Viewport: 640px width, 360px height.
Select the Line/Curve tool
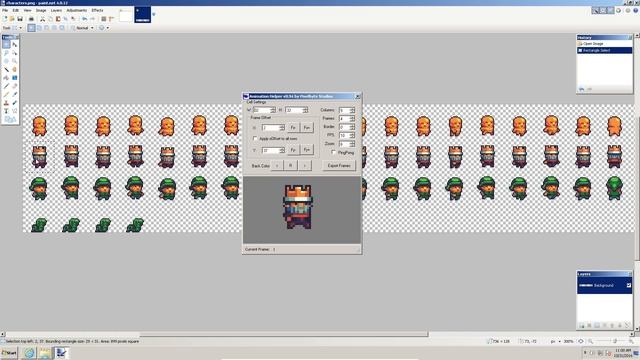(x=14, y=111)
